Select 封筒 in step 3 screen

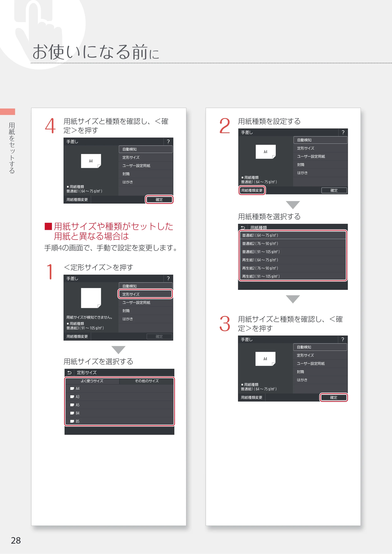click(320, 372)
